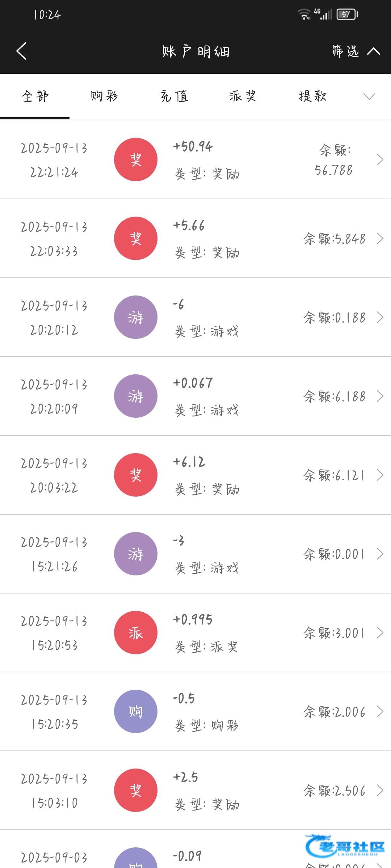Select the 全部 tab
Image resolution: width=391 pixels, height=868 pixels.
35,96
